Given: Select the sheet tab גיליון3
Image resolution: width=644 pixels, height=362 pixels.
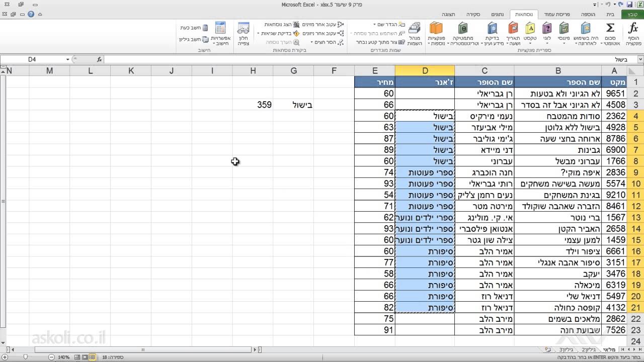Looking at the screenshot, I should tap(567, 349).
